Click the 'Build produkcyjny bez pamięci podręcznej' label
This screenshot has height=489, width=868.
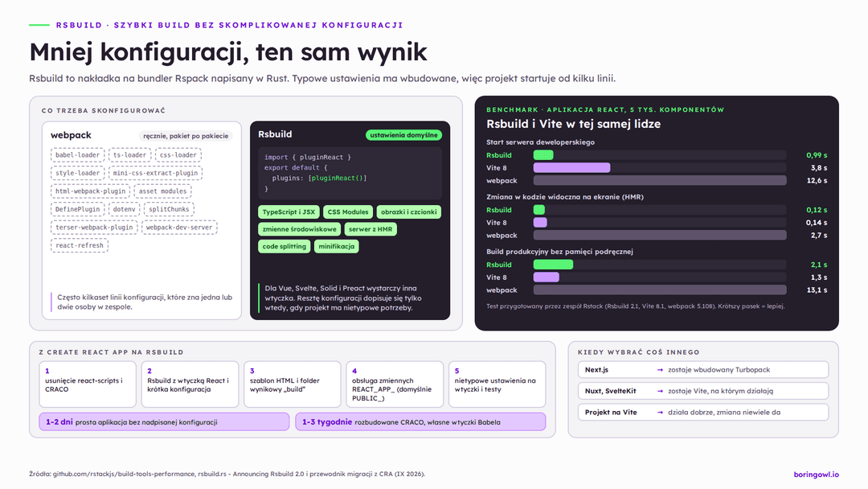coord(559,252)
